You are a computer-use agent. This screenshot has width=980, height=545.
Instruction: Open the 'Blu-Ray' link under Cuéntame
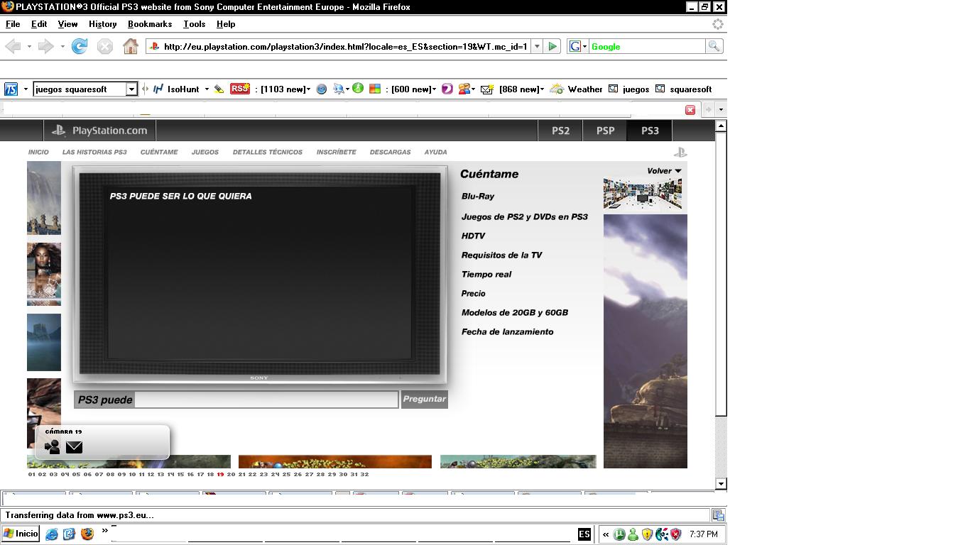(478, 197)
